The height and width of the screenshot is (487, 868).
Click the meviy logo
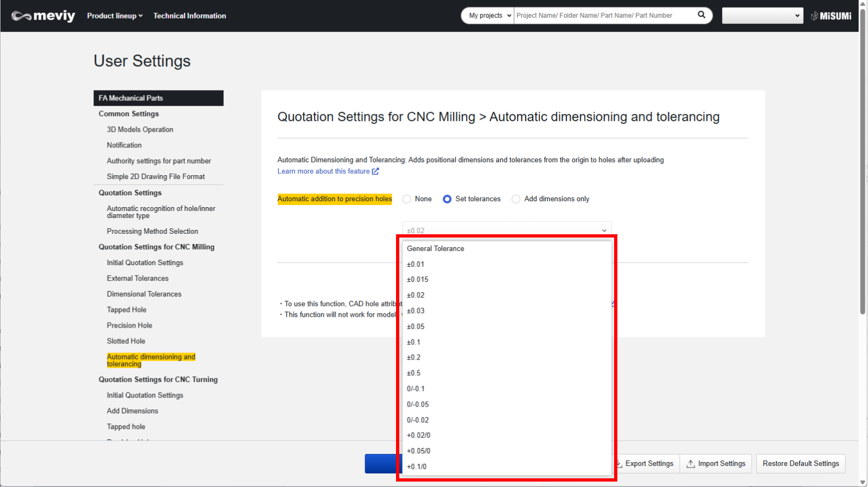[43, 16]
